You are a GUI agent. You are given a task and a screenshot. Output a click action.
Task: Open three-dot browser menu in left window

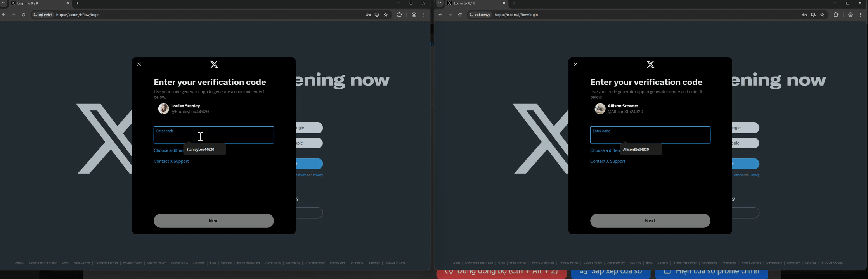(x=424, y=15)
